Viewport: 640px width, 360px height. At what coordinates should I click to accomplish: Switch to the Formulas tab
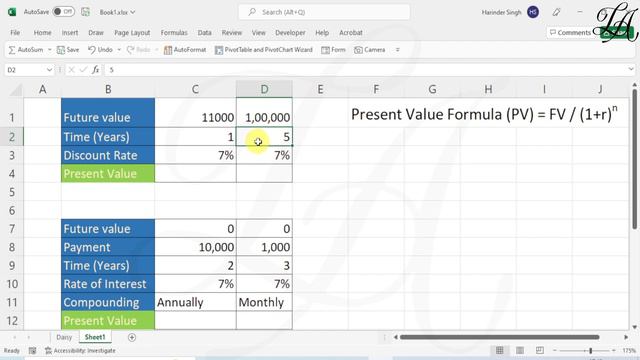point(174,33)
